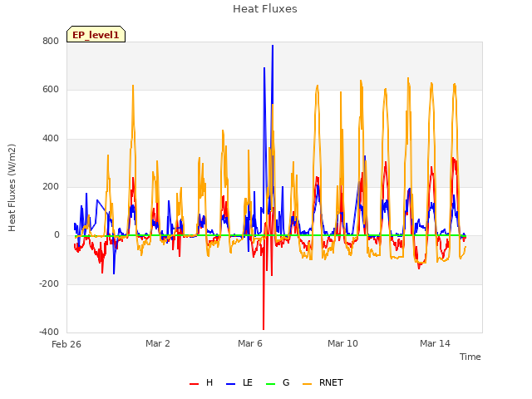Viewport: 532px width, 399px height.
Task: Click the green G legend color marker
Action: click(x=271, y=384)
